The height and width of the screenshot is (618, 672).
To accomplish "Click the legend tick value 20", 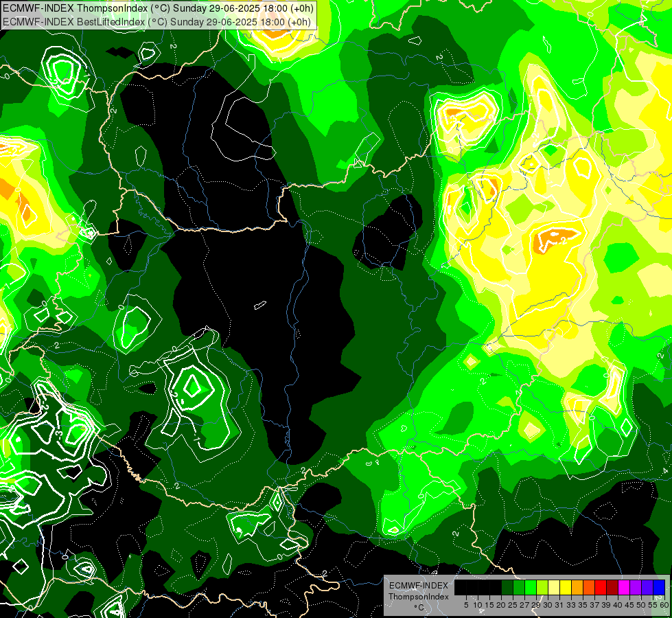I will tap(501, 605).
